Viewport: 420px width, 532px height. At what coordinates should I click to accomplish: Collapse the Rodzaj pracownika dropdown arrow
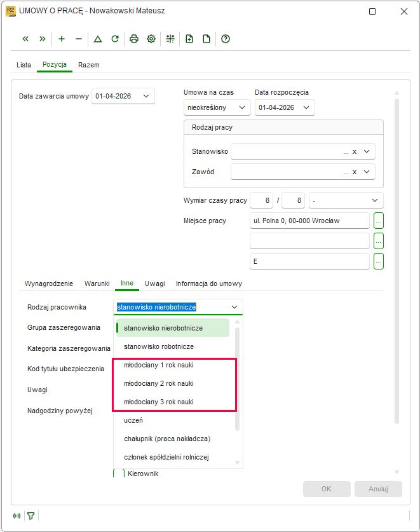[234, 307]
